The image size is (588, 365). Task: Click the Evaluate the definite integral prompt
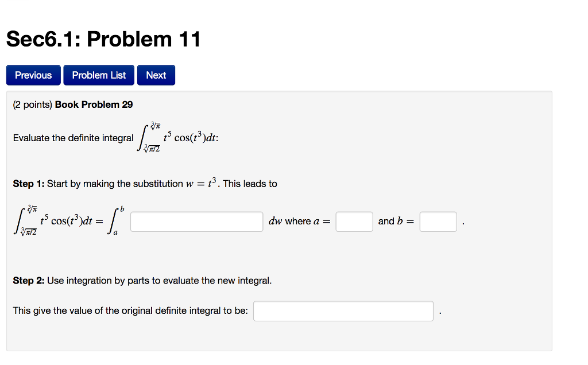pyautogui.click(x=72, y=138)
